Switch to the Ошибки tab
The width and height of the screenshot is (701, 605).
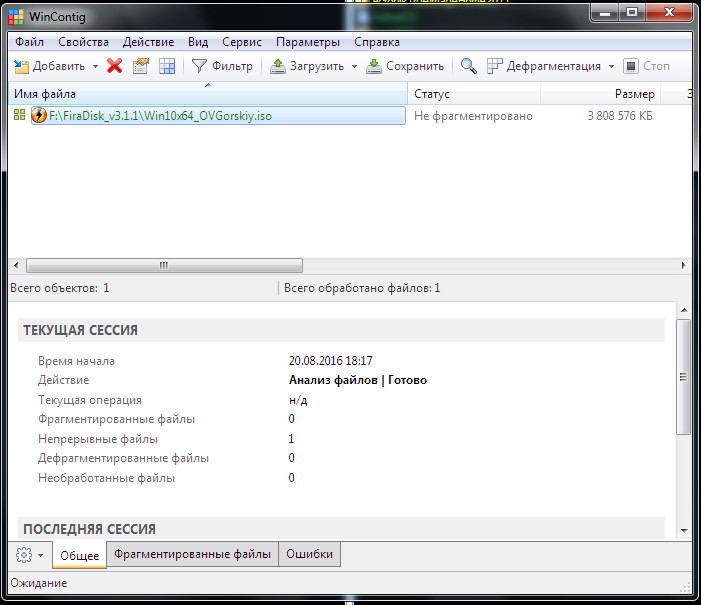click(x=309, y=554)
